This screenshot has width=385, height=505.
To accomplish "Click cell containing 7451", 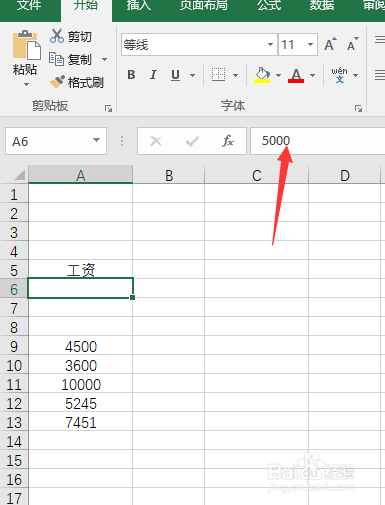I will click(x=80, y=422).
